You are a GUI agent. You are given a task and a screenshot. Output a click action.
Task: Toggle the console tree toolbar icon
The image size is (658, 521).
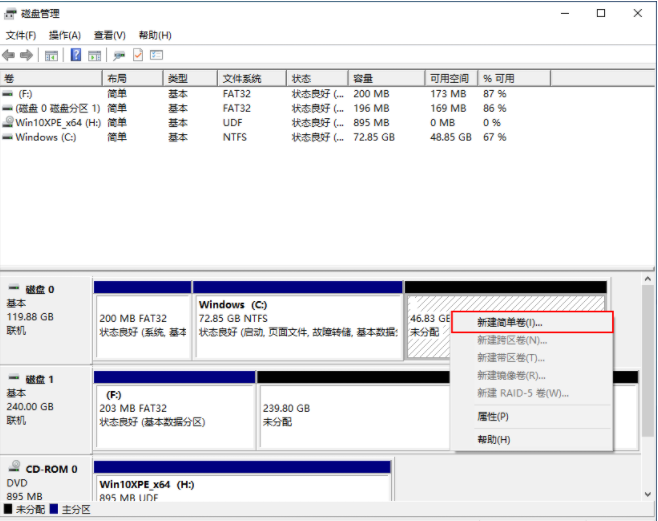click(51, 55)
